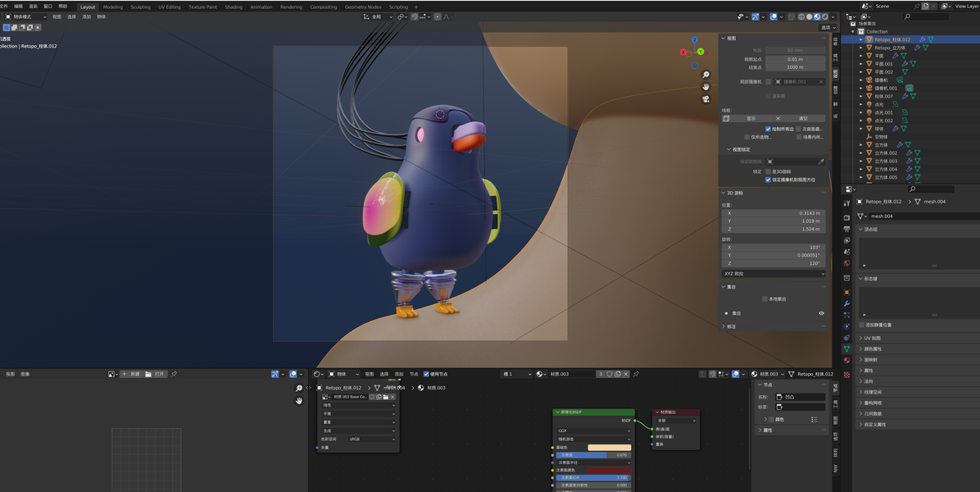Open the Shading workspace tab
Viewport: 980px width, 492px height.
(234, 7)
